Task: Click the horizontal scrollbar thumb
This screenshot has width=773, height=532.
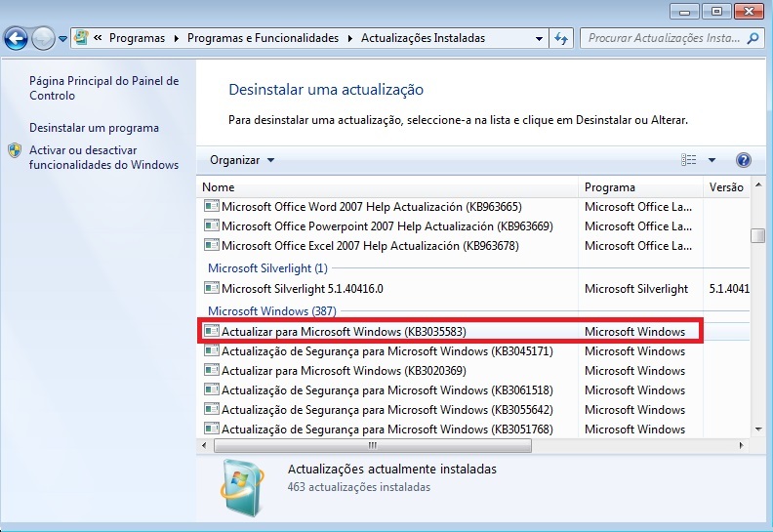Action: [373, 445]
